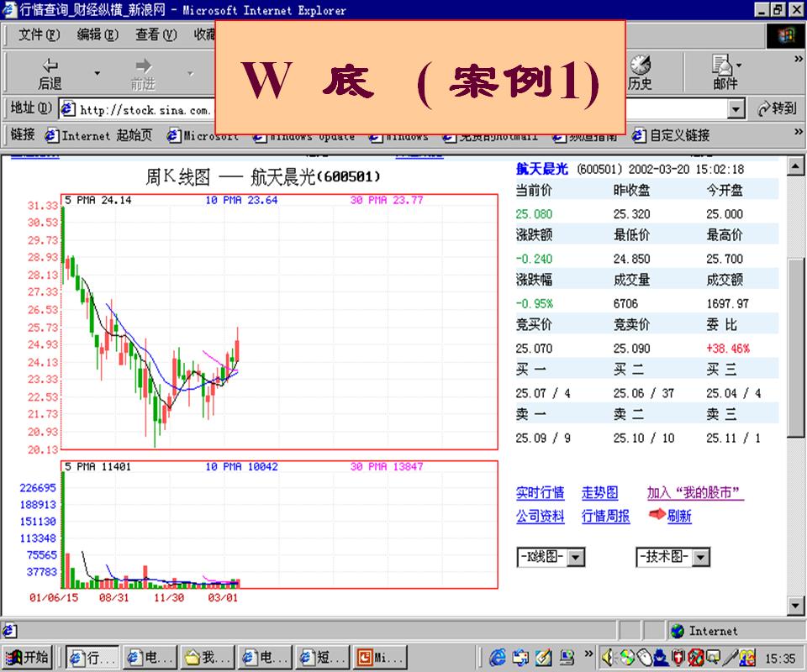Click the green -0.95% change value

(x=535, y=303)
